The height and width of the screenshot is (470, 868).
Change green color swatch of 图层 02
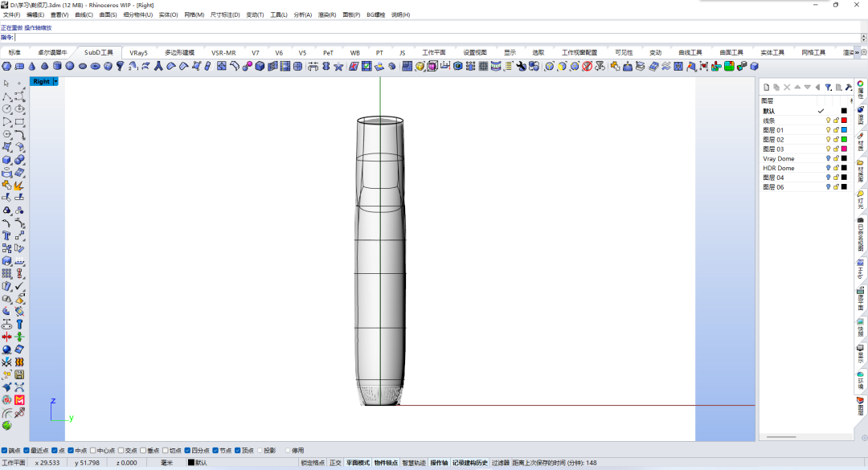coord(844,140)
